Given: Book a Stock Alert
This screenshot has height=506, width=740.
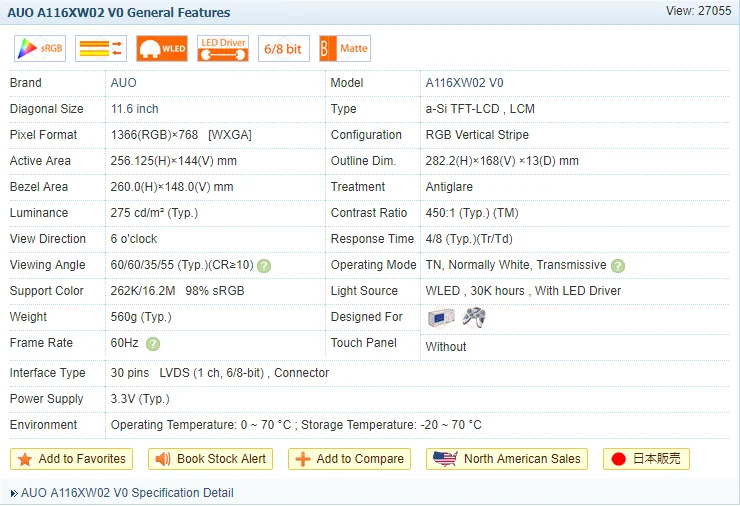Looking at the screenshot, I should (210, 459).
